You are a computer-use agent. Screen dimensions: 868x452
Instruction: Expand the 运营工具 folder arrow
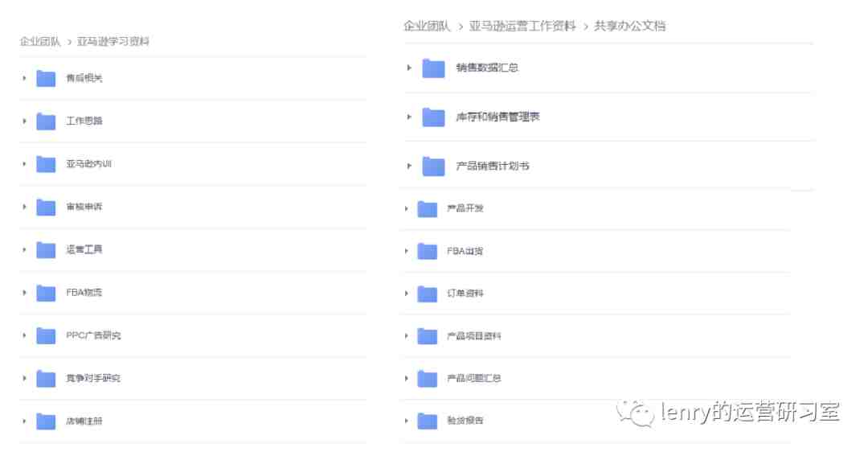(x=24, y=250)
